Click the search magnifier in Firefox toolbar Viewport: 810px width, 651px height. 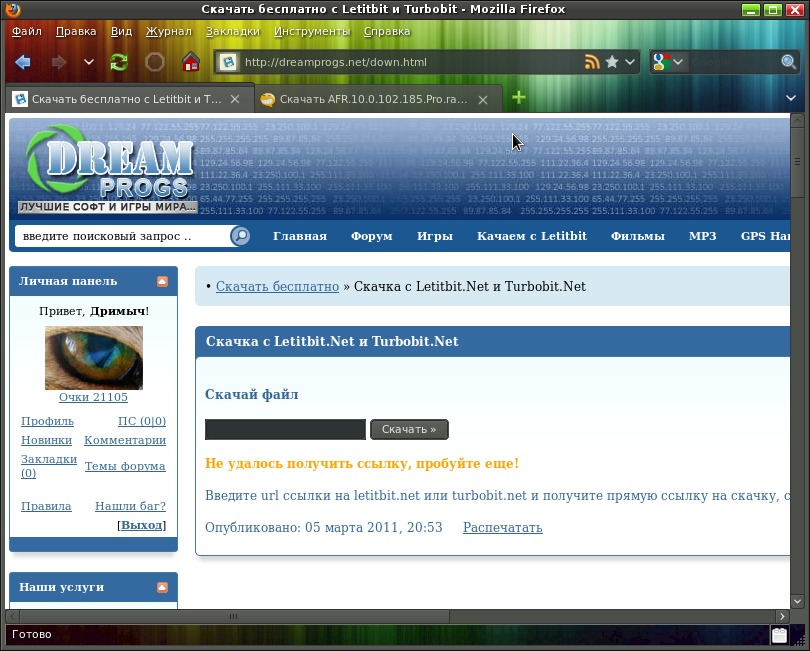pos(788,63)
